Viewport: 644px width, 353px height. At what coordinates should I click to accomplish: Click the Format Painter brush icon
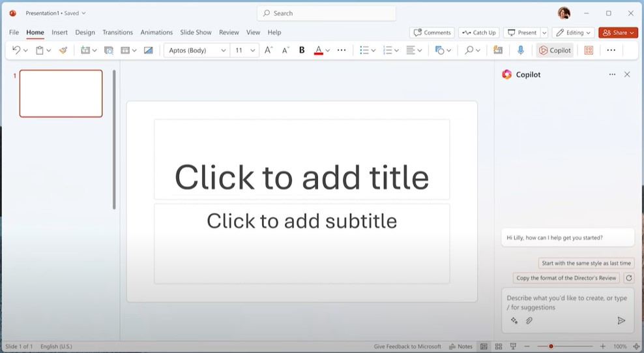[63, 50]
